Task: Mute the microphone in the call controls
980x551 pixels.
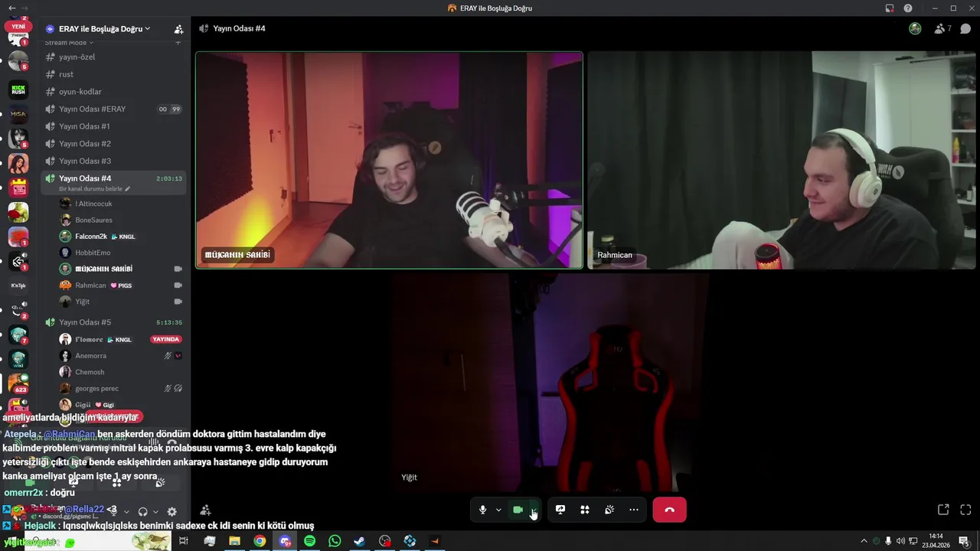Action: coord(482,510)
